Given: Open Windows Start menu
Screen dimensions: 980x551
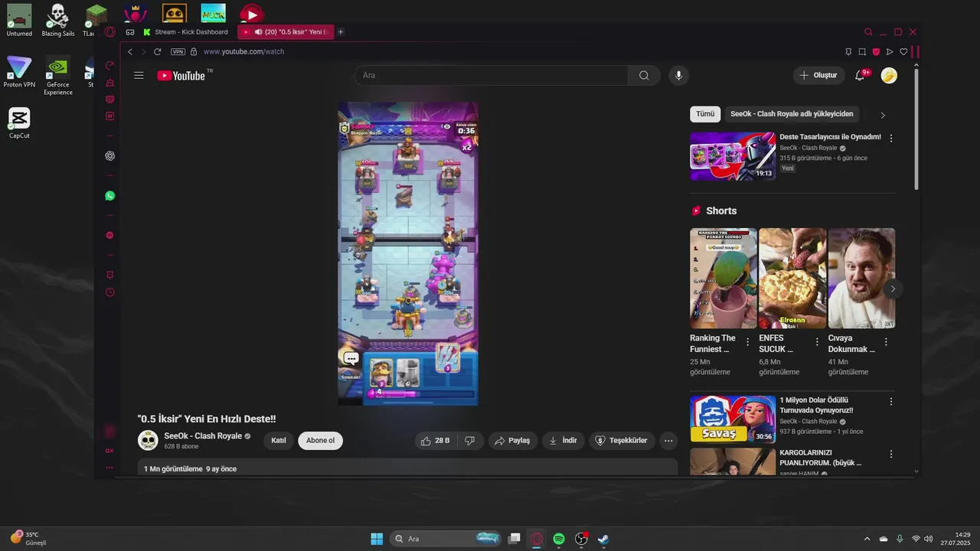Looking at the screenshot, I should (377, 539).
